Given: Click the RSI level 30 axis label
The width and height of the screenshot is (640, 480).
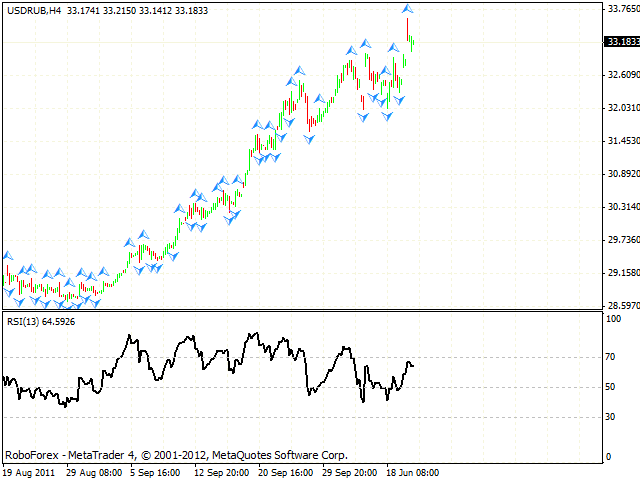Looking at the screenshot, I should coord(612,417).
